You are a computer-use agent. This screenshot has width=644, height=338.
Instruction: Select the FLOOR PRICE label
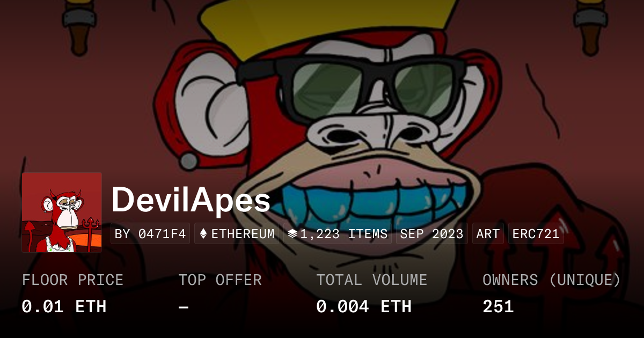pyautogui.click(x=72, y=280)
